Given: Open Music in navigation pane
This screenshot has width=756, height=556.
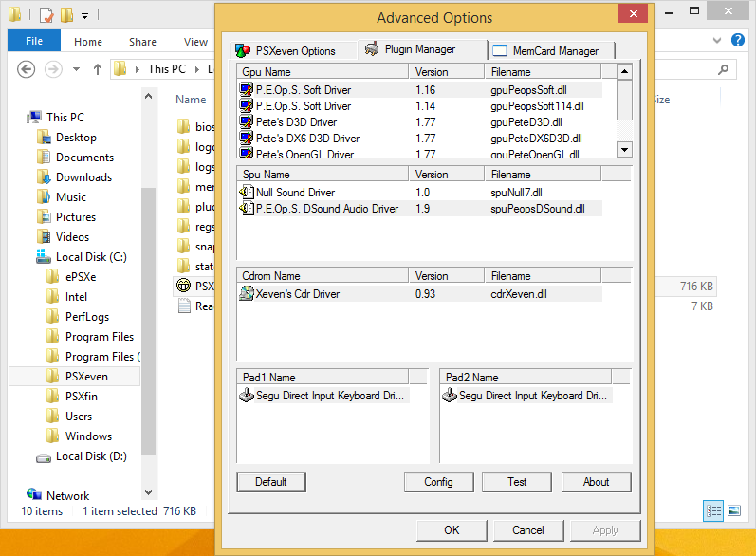Looking at the screenshot, I should [x=71, y=197].
